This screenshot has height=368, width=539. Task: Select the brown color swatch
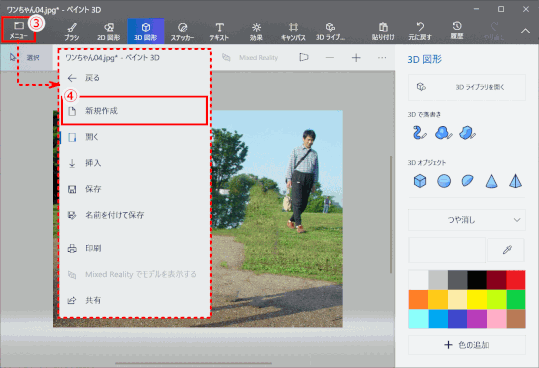click(x=516, y=319)
